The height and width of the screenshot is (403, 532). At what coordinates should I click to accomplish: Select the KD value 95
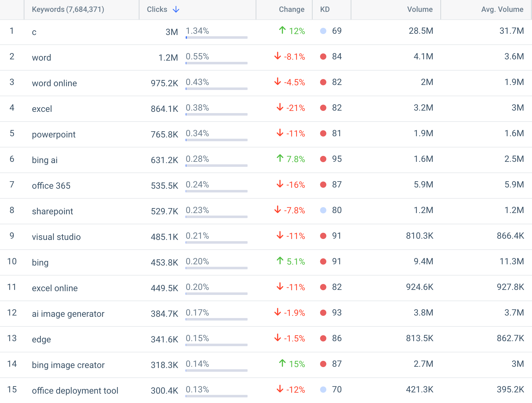(337, 159)
